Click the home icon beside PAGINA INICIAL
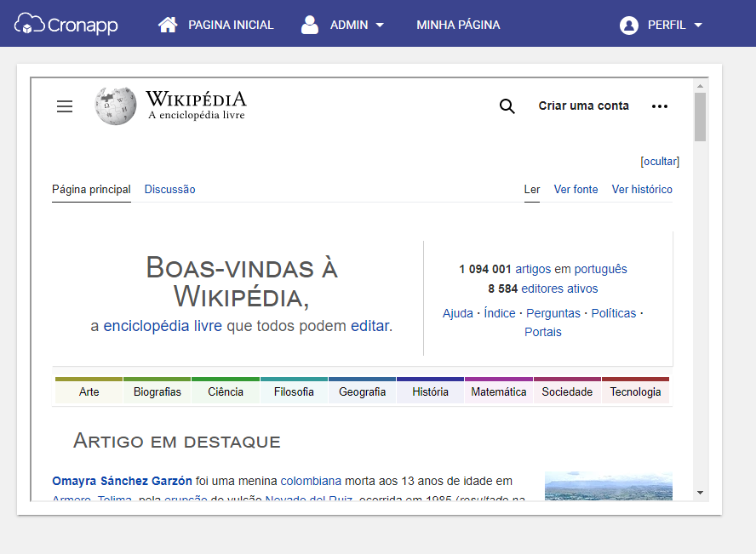The image size is (756, 554). [168, 25]
